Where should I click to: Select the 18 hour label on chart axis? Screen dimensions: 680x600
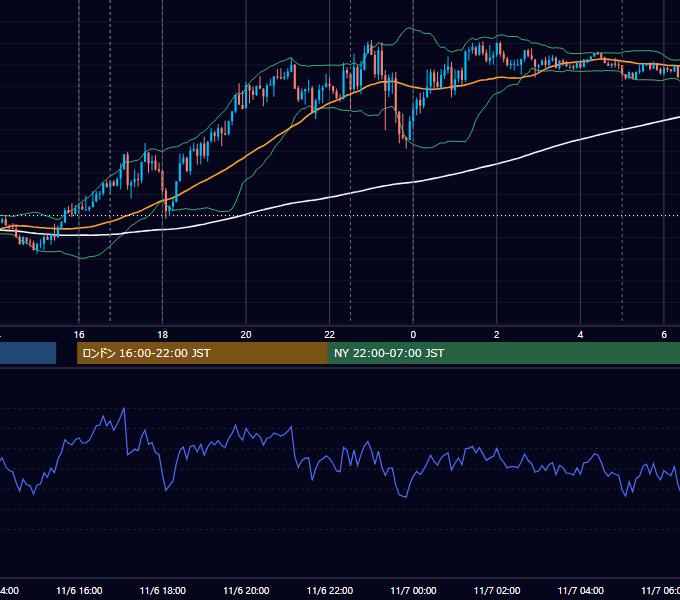pyautogui.click(x=163, y=335)
